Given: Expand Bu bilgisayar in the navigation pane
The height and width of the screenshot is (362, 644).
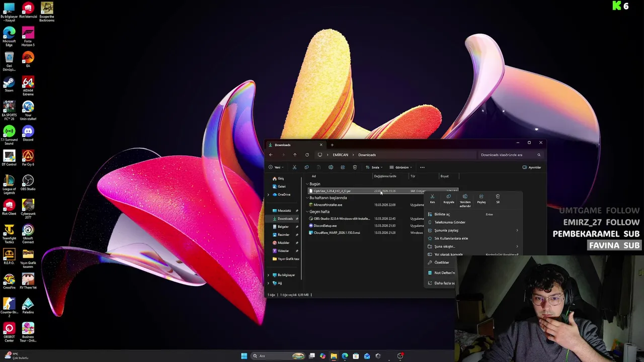Looking at the screenshot, I should 268,275.
